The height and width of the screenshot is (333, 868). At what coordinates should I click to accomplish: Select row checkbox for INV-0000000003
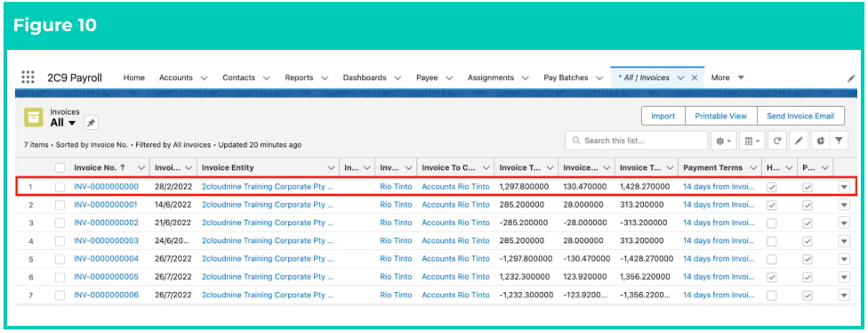(60, 241)
